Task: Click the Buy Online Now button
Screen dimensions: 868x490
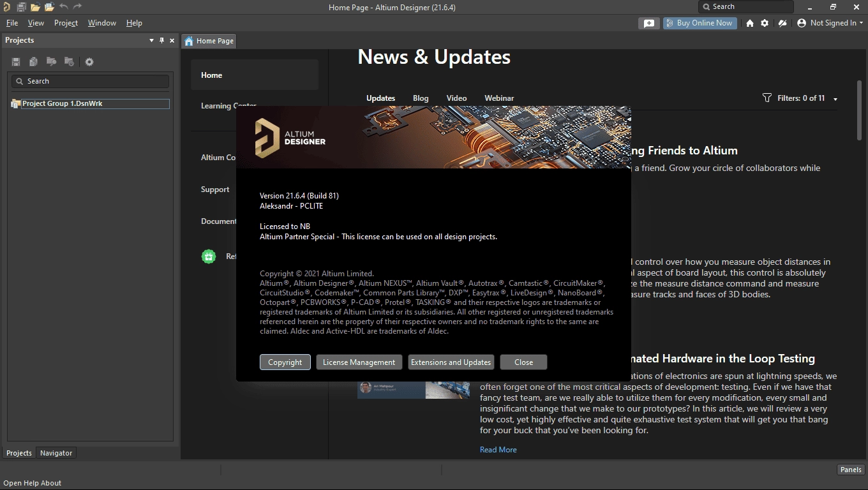Action: coord(700,23)
